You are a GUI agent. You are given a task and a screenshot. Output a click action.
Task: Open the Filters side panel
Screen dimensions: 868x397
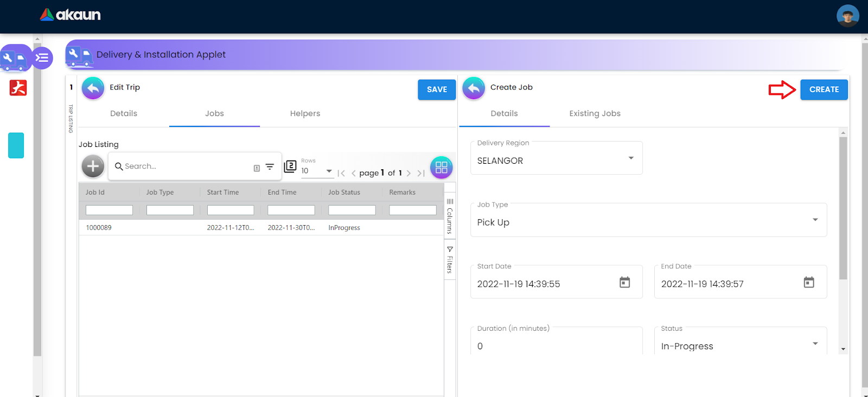pyautogui.click(x=450, y=259)
